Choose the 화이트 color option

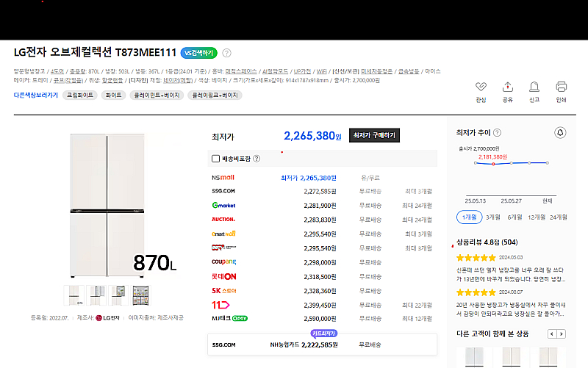(x=113, y=95)
